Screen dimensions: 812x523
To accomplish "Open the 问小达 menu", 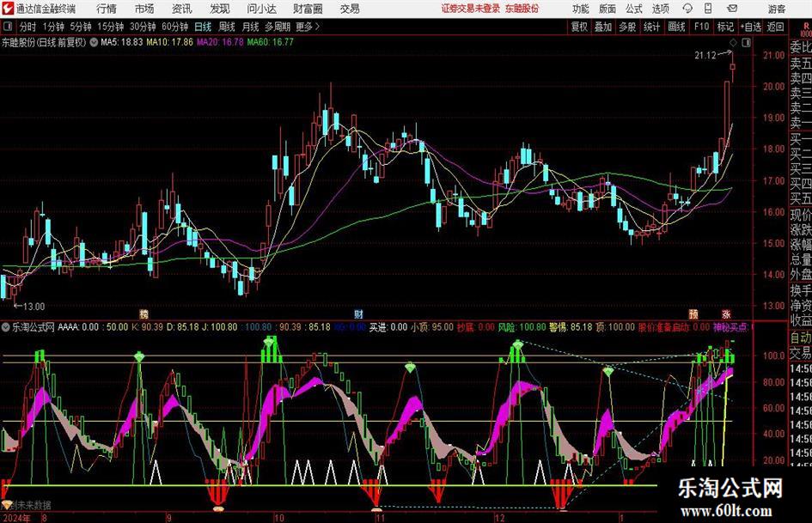I will pyautogui.click(x=261, y=9).
